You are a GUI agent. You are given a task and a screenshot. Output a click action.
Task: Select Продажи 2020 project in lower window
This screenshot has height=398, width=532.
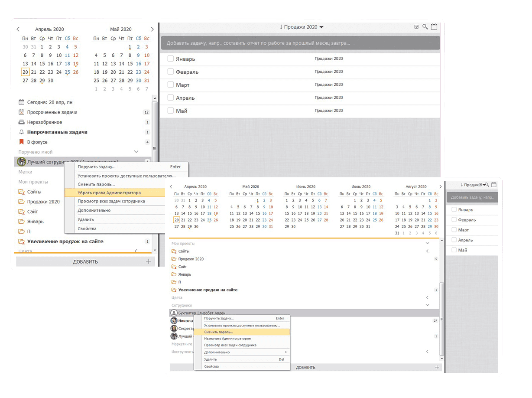(191, 259)
